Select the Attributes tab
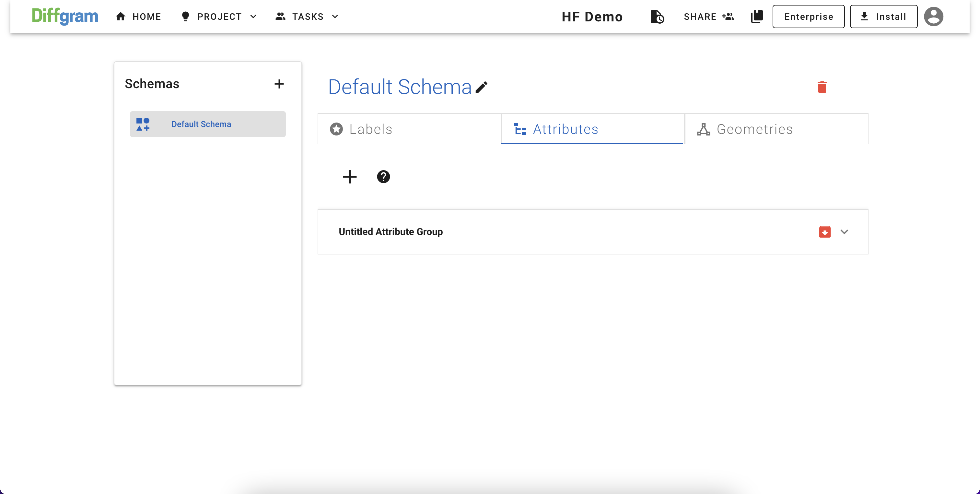 coord(592,129)
